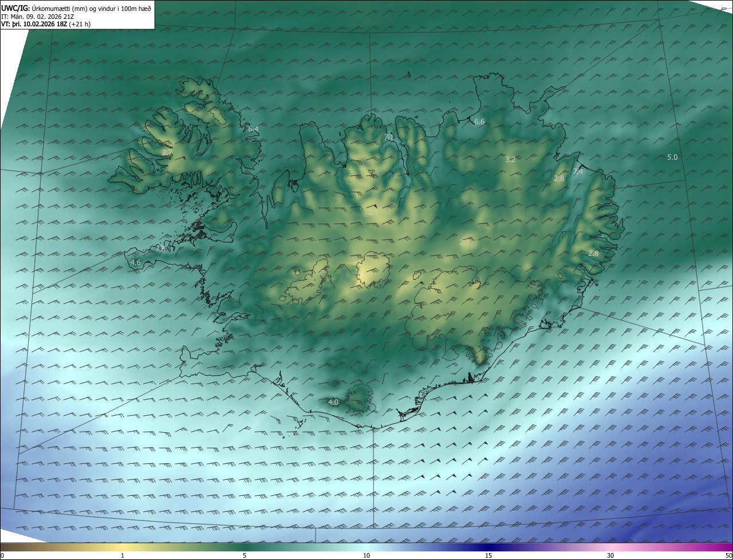Screen dimensions: 733x560
Task: Click the 15 tick on the colour scale
Action: pyautogui.click(x=488, y=555)
